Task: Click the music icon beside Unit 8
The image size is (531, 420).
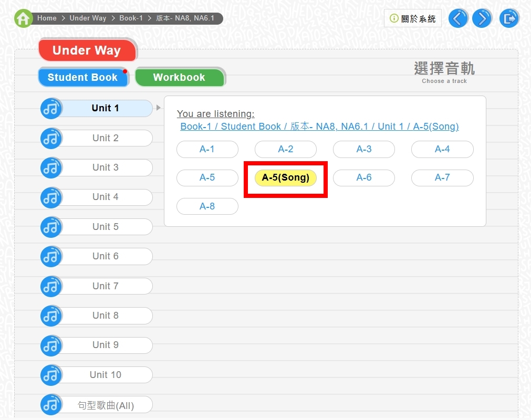Action: click(51, 316)
